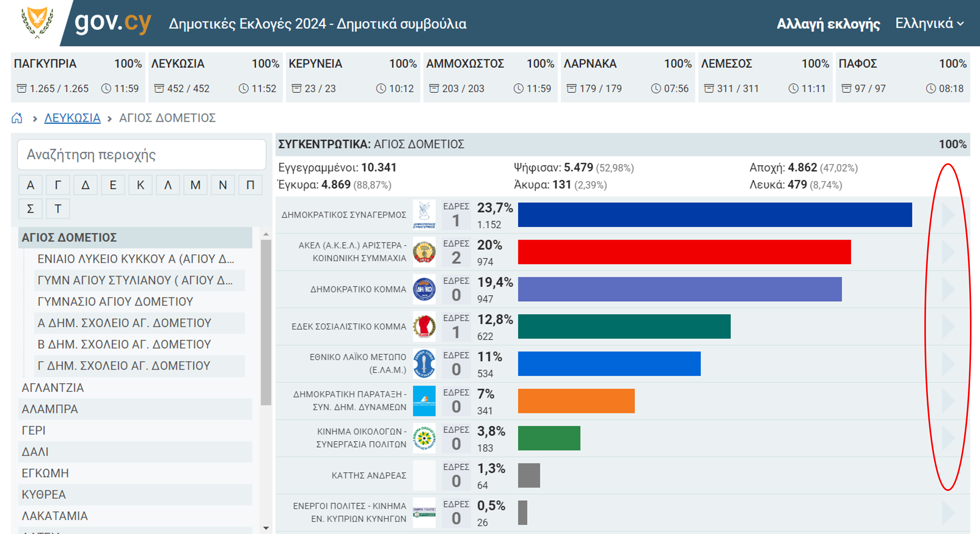980x534 pixels.
Task: Click the ΔΗΜΟΚΡΑΤΙΚΗ ΠΑΡΑΤΑΞΗ party logo
Action: (x=424, y=401)
